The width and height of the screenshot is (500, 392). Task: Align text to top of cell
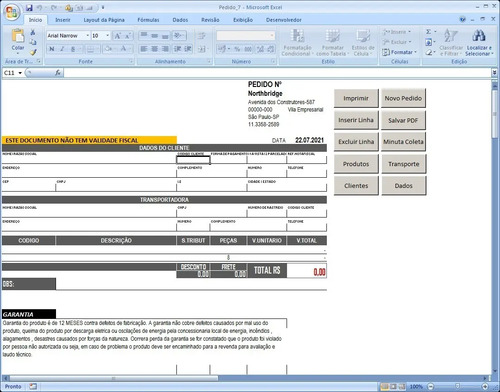point(144,35)
